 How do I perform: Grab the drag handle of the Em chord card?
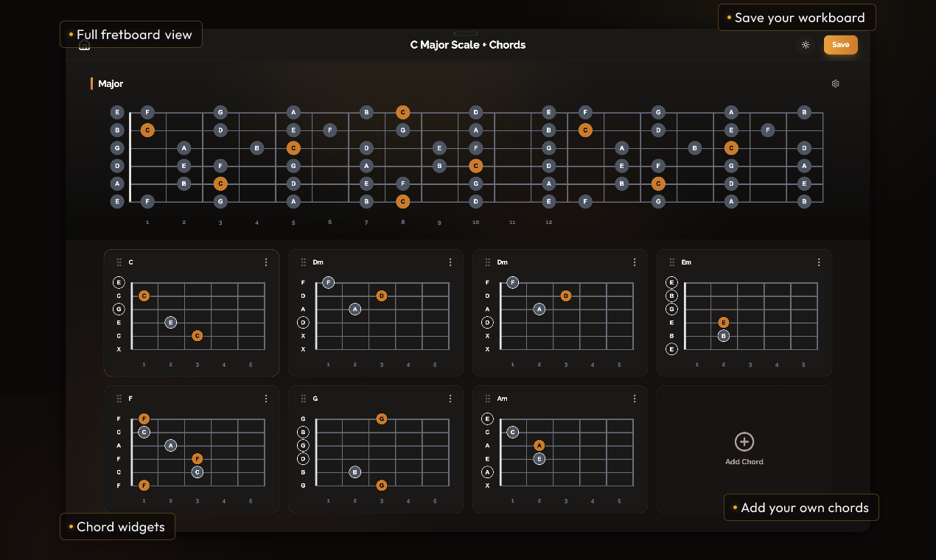click(x=672, y=262)
